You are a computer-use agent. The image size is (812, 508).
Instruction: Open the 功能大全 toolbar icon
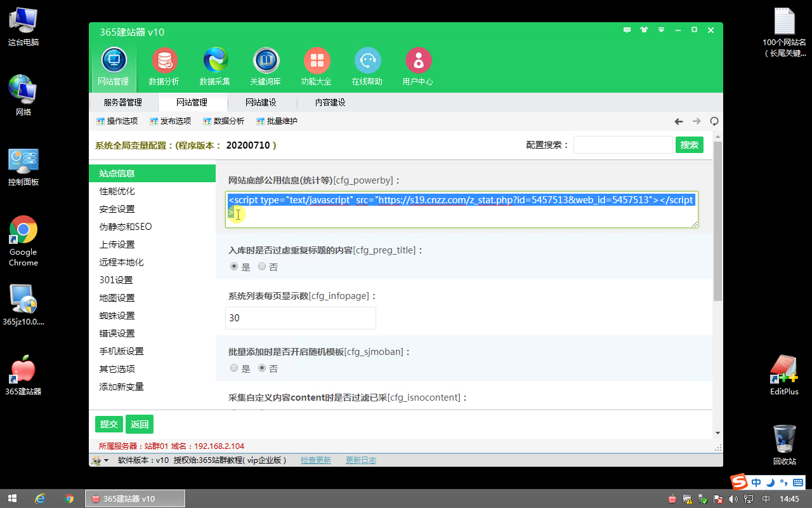317,67
